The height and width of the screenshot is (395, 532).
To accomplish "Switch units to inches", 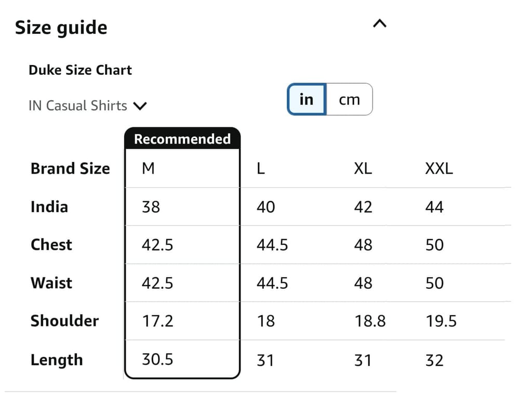I will (307, 99).
